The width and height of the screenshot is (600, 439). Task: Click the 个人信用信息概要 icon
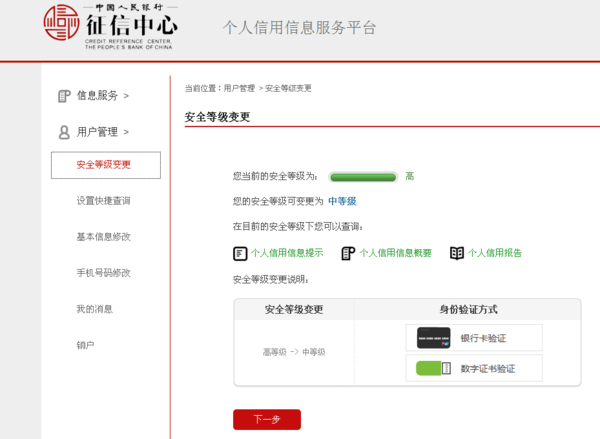[348, 253]
